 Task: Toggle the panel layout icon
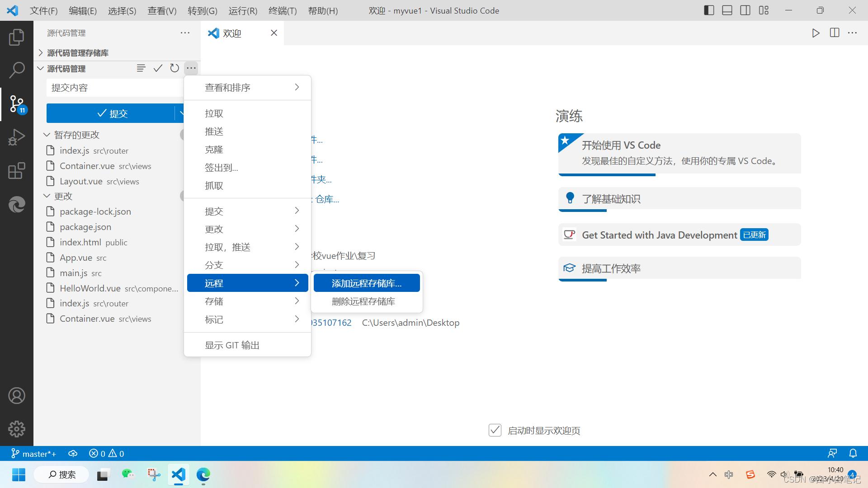[727, 10]
